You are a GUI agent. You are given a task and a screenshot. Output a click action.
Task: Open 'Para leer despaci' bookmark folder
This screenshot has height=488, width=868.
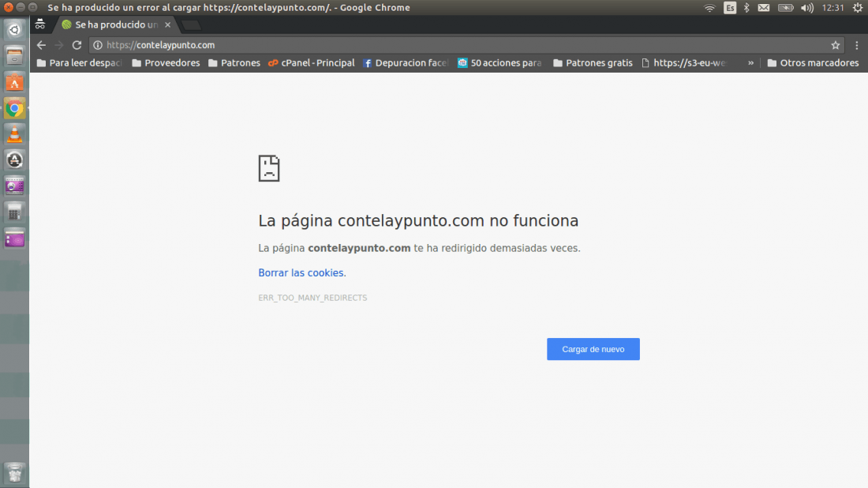79,63
